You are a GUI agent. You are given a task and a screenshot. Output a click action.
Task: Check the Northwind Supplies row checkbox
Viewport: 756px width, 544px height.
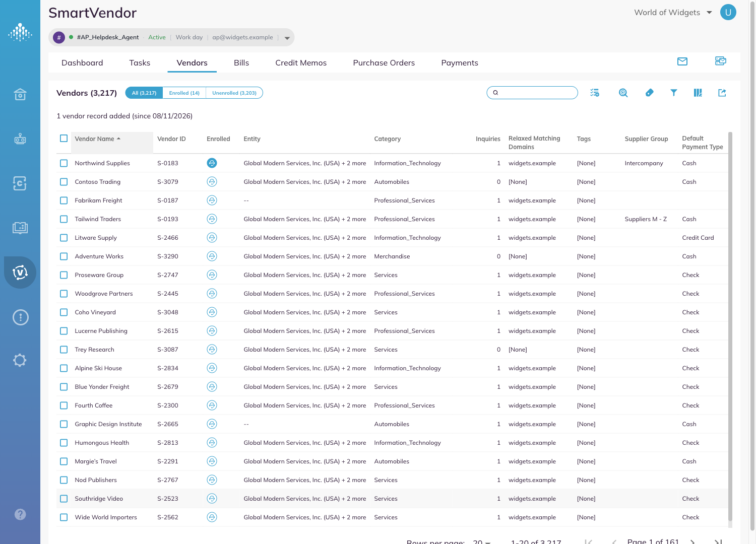[64, 163]
